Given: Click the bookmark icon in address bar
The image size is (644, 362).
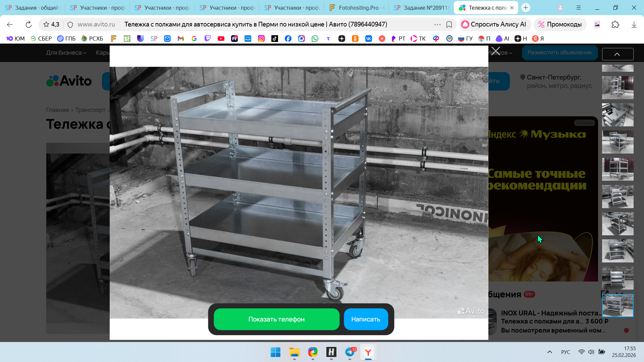Looking at the screenshot, I should 449,24.
